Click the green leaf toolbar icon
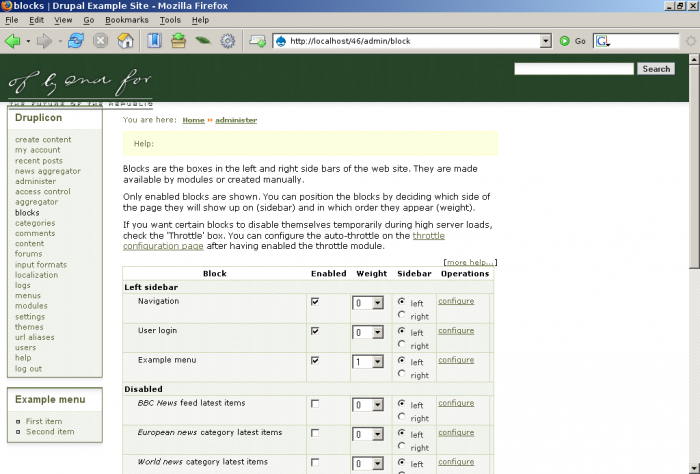This screenshot has height=474, width=700. [203, 41]
